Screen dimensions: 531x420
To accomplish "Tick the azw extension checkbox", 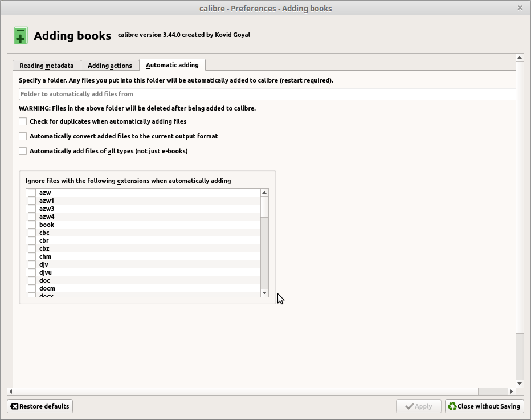I will pyautogui.click(x=32, y=193).
